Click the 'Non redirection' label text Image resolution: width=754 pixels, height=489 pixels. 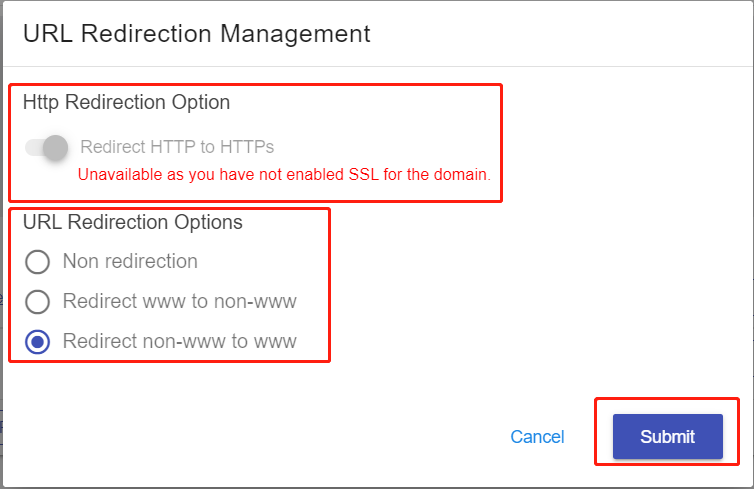coord(130,262)
